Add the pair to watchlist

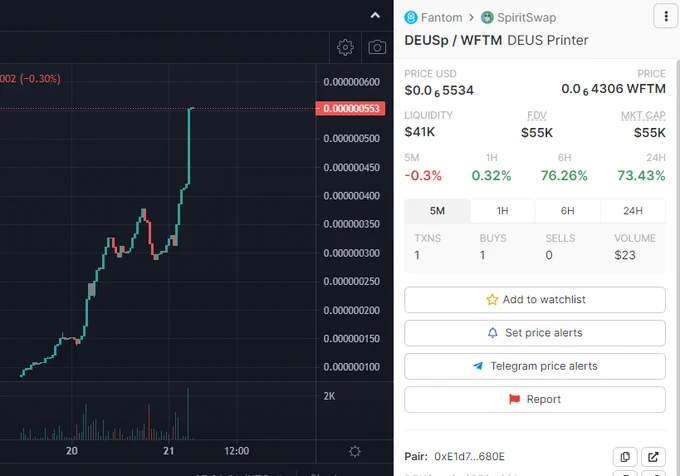(535, 300)
